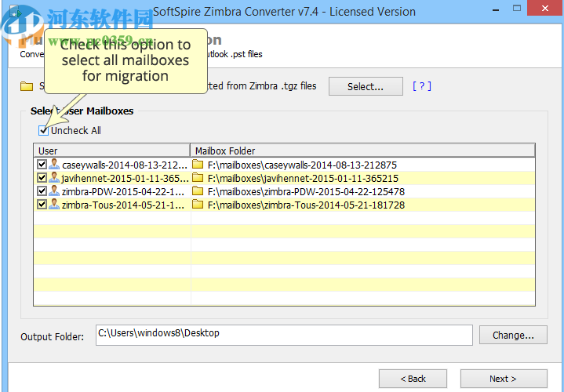This screenshot has width=564, height=392.
Task: Click path F:\mailboxes\zimbra-Tous-2014-05-21-181728
Action: 307,205
